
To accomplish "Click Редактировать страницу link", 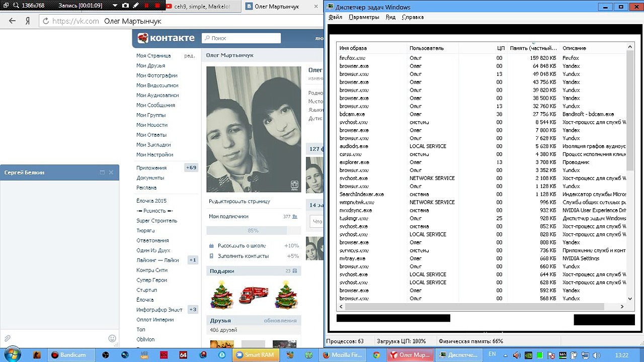I will coord(239,201).
